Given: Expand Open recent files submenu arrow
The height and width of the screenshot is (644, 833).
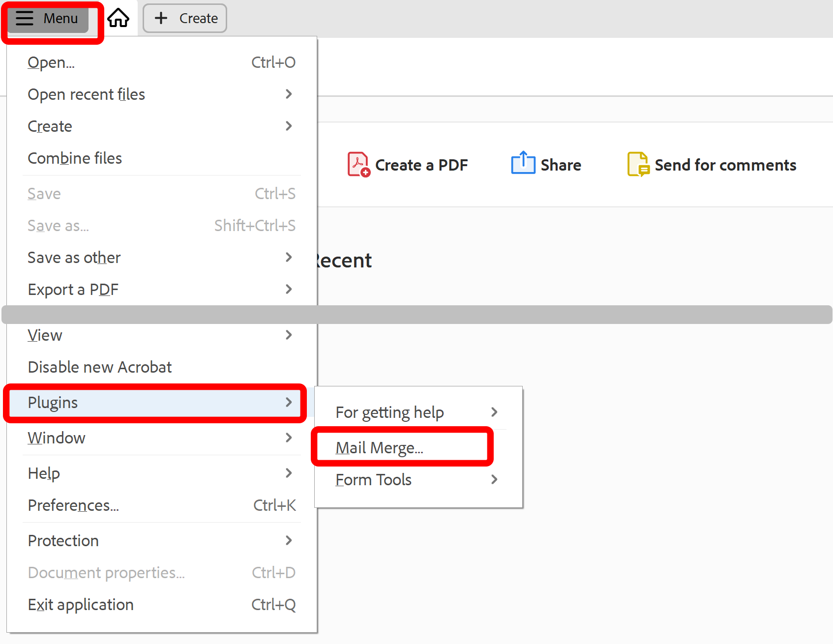Looking at the screenshot, I should tap(289, 94).
